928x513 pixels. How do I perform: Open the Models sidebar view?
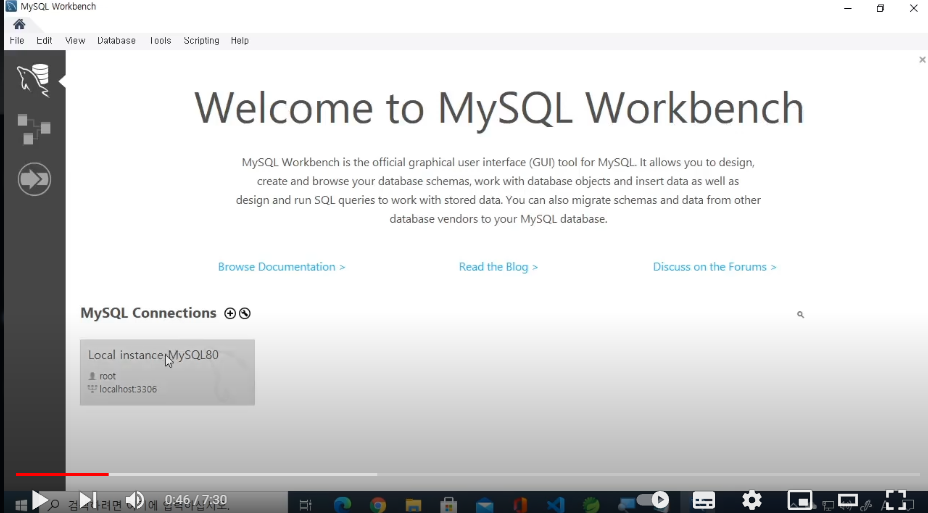pos(34,129)
